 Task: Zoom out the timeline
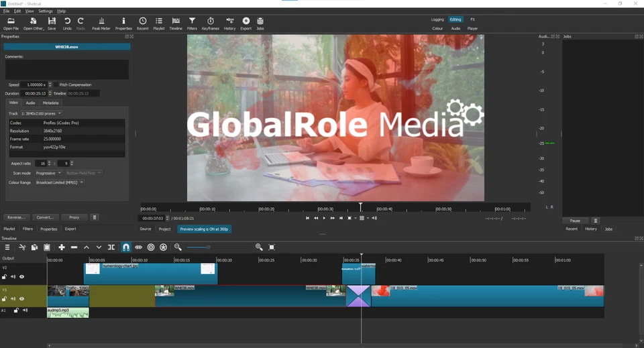click(x=178, y=247)
